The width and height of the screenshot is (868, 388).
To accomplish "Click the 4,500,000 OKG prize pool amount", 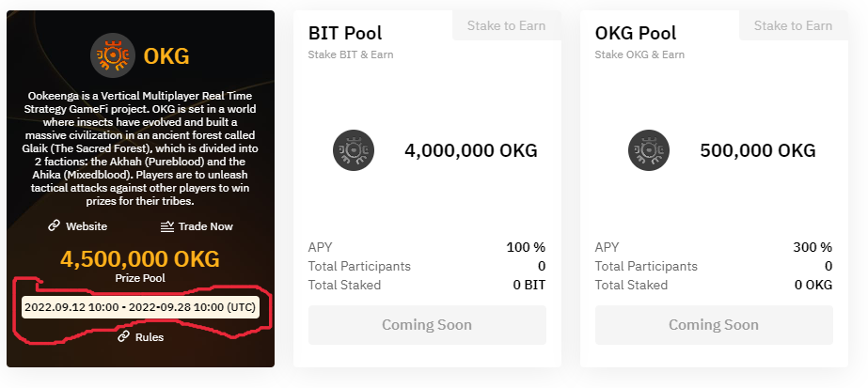I will 140,258.
